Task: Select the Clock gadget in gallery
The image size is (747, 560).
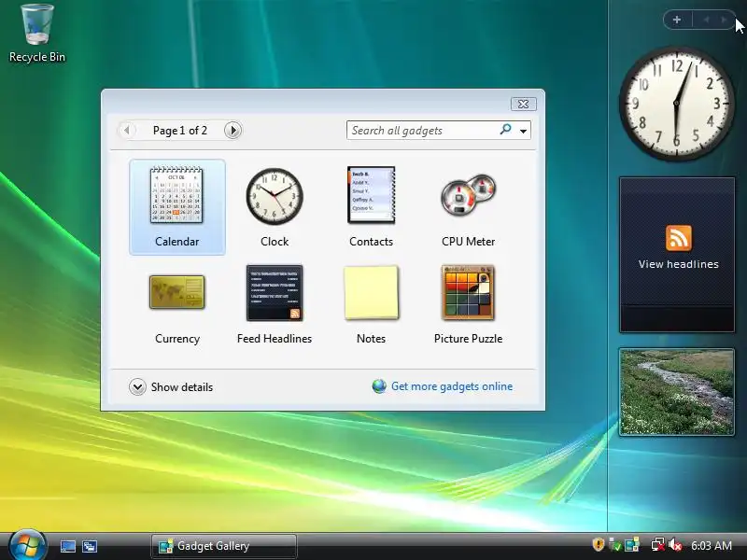Action: (x=275, y=207)
